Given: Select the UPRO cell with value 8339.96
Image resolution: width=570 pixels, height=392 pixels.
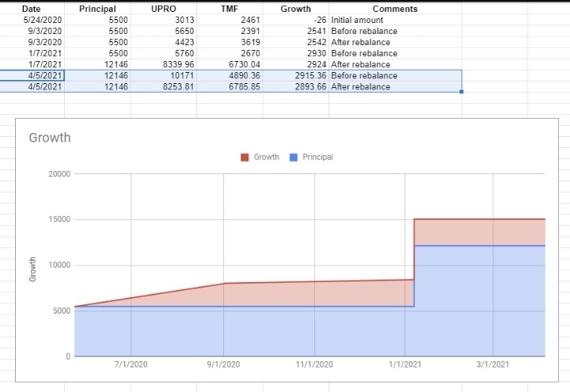Looking at the screenshot, I should [164, 64].
